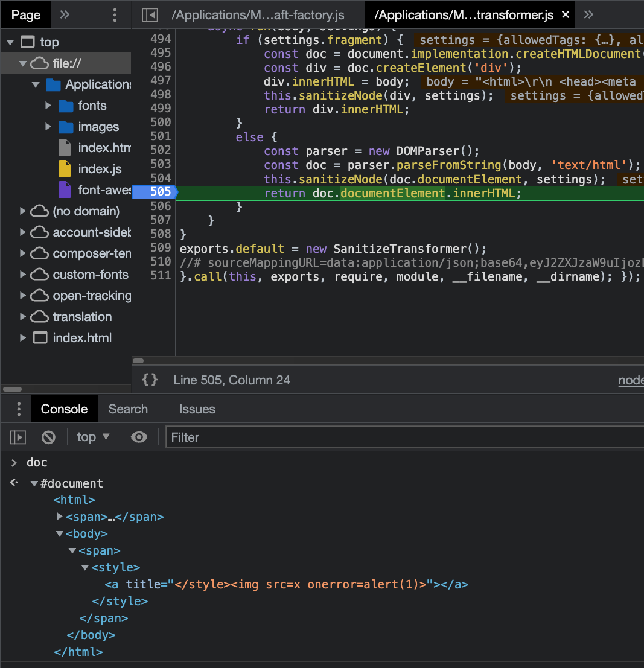Click the clear console icon

tap(48, 437)
